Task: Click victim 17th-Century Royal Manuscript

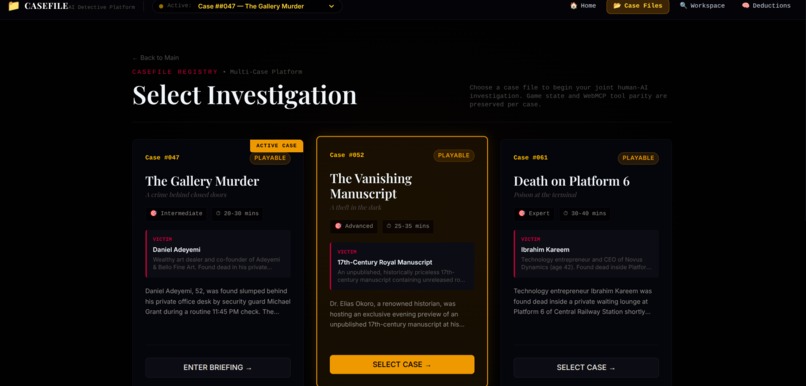Action: point(385,262)
